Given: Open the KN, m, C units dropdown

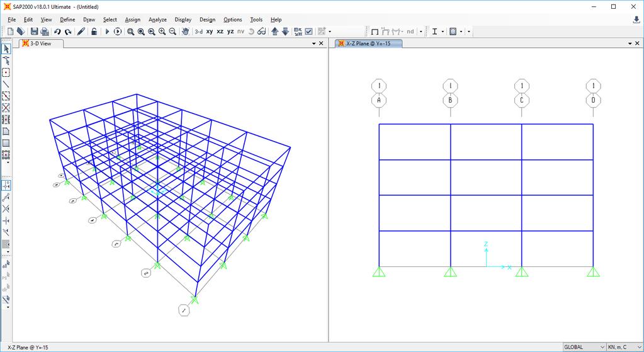Looking at the screenshot, I should coord(624,347).
